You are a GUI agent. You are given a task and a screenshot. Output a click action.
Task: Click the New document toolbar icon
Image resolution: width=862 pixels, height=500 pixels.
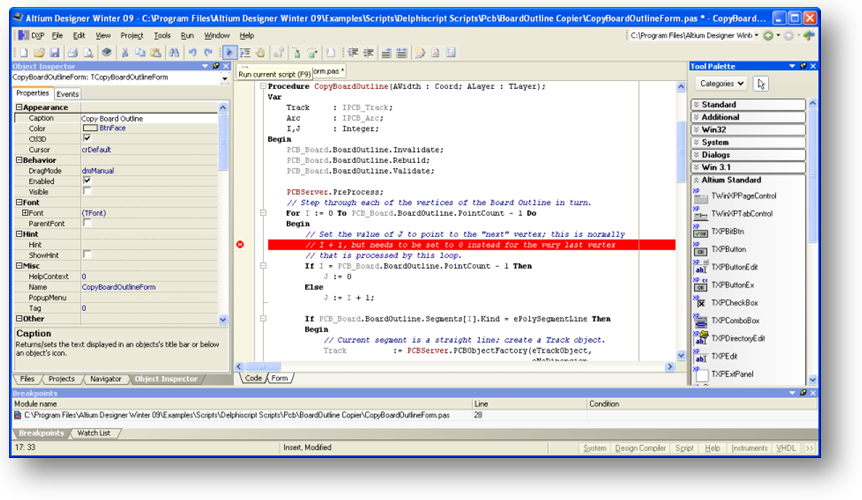click(x=24, y=53)
